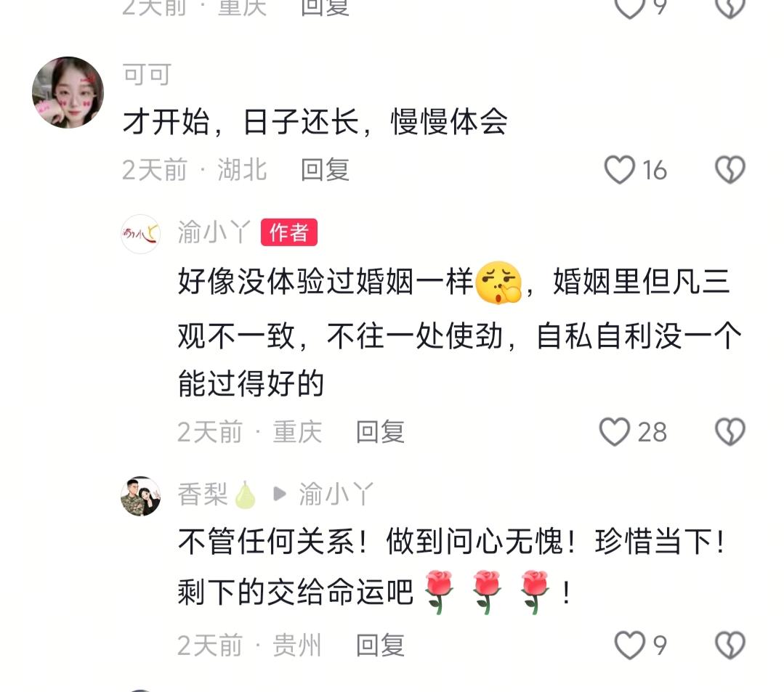Tap the replied-to name 渝小丫 after the arrow

pos(336,494)
